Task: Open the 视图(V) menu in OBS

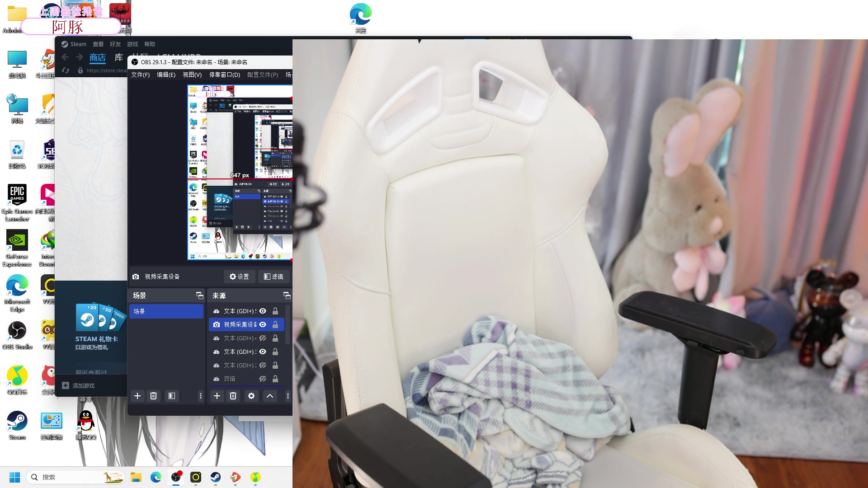Action: pyautogui.click(x=192, y=75)
